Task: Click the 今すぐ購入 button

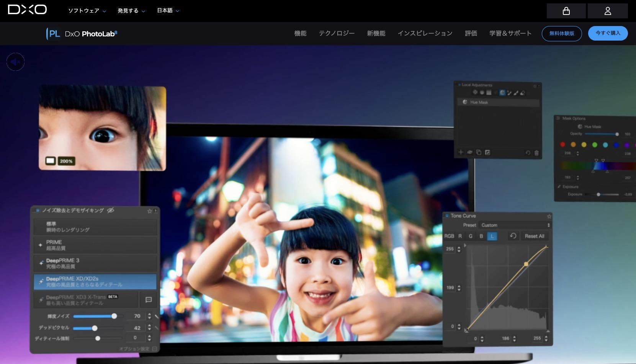Action: pyautogui.click(x=608, y=33)
